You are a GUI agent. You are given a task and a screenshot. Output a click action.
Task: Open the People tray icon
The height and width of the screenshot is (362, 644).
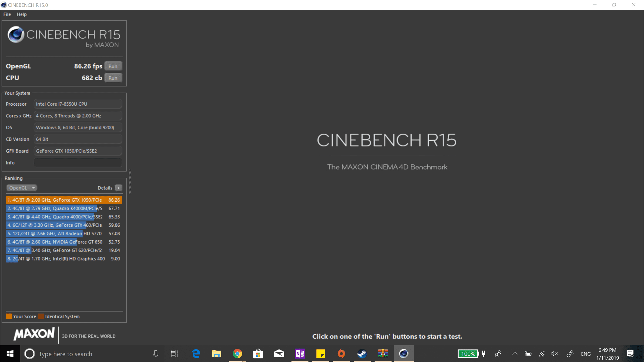[498, 354]
